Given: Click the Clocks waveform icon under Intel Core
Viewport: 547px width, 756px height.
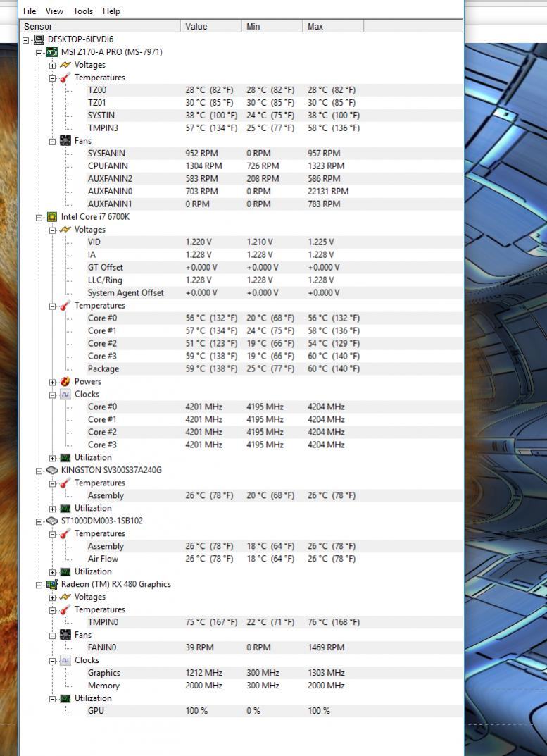Looking at the screenshot, I should pyautogui.click(x=65, y=395).
